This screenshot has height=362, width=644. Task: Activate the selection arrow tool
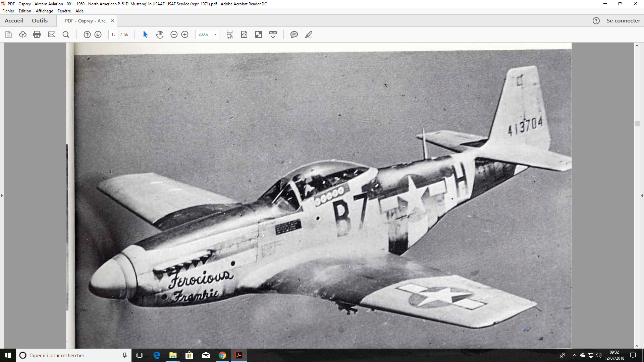click(145, 35)
